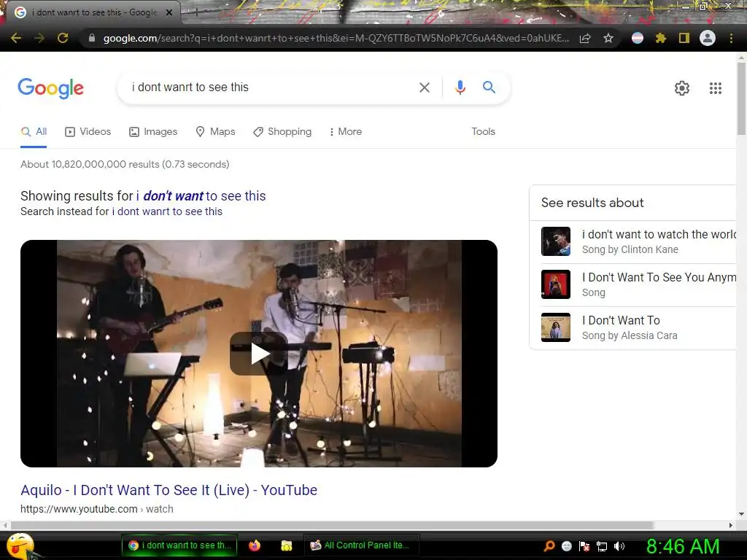747x560 pixels.
Task: Open Google quick settings gear
Action: coord(682,88)
